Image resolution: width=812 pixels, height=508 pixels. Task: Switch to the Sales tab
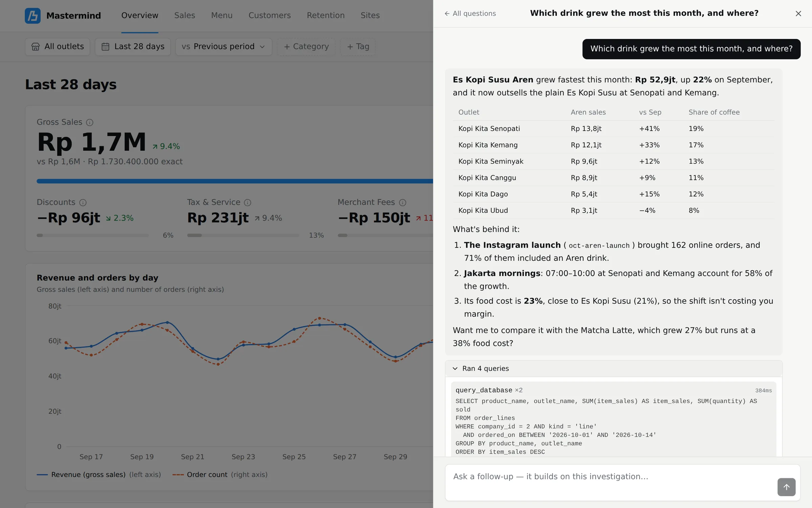[185, 16]
